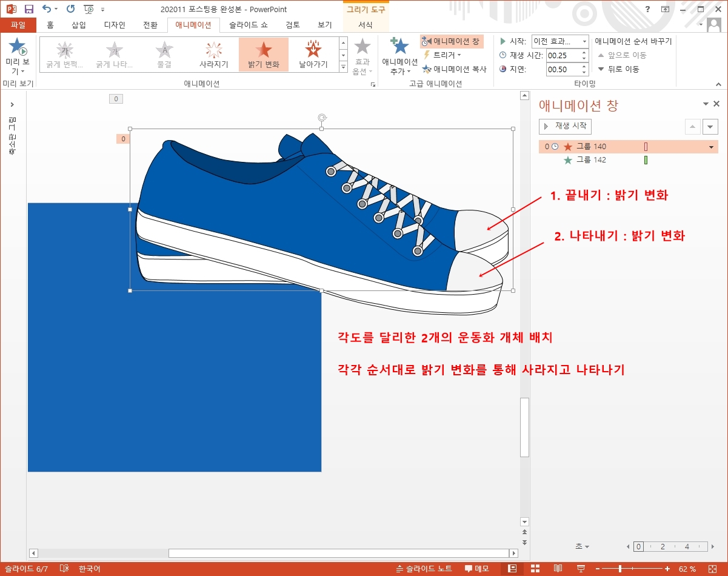Screen dimensions: 728x576
Task: Expand the 축소판 그림 thumbnail pane chevron
Action: pos(12,104)
